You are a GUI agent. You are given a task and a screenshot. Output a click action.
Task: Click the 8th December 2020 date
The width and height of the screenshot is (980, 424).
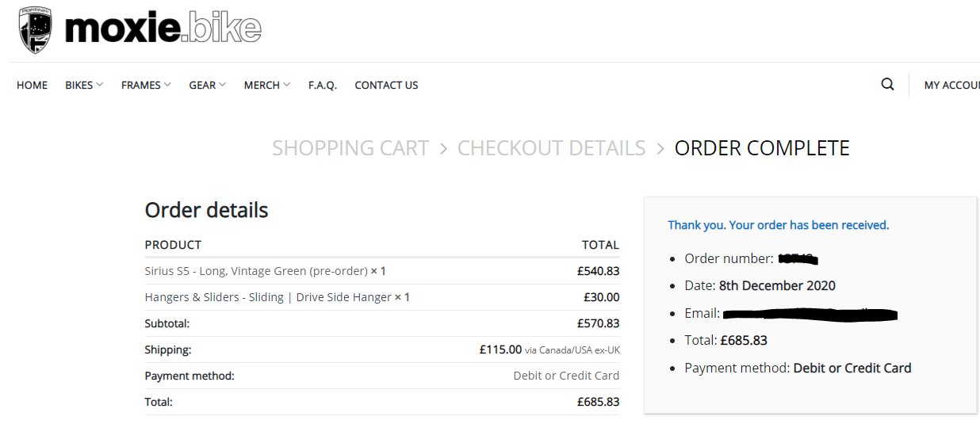click(x=777, y=285)
